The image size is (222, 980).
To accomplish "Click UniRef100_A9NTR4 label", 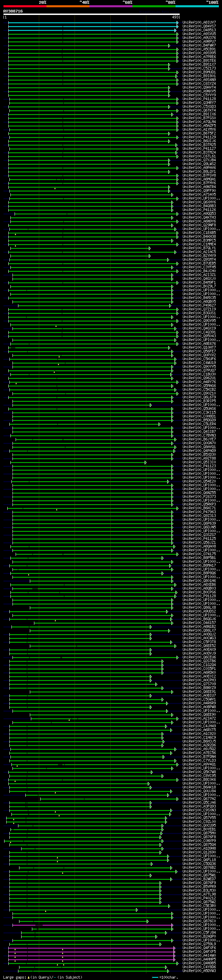I will pos(199,187).
